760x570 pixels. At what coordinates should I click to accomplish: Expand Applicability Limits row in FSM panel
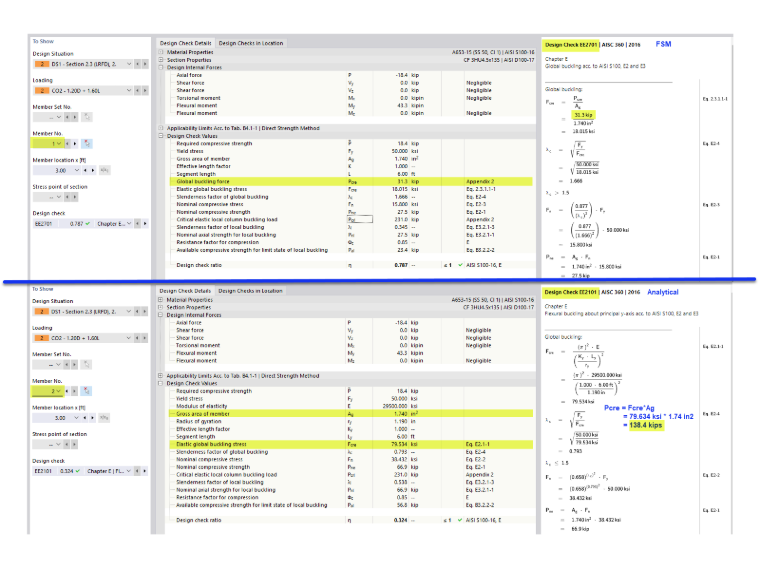[161, 128]
